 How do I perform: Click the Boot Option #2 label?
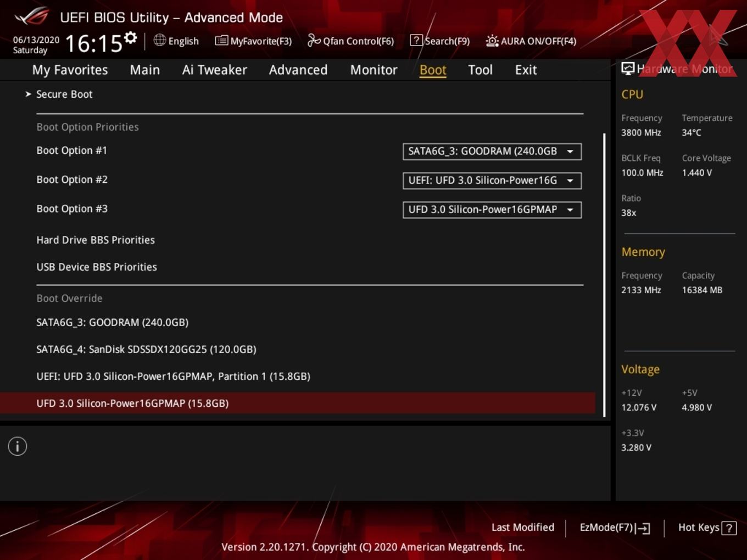click(x=72, y=180)
